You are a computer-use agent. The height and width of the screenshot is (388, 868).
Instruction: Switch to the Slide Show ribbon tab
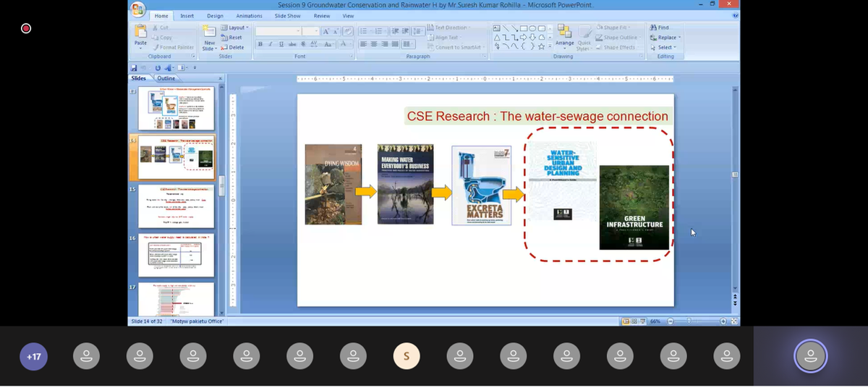pyautogui.click(x=287, y=16)
